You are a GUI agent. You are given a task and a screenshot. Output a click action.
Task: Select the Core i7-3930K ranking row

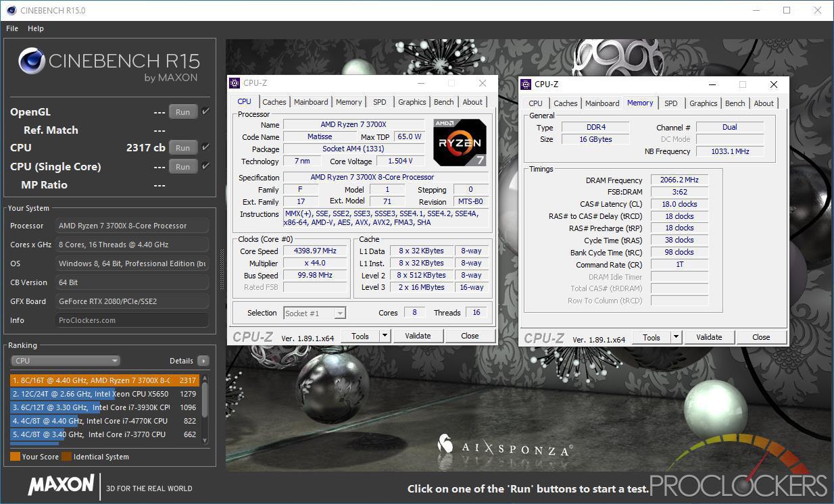point(105,407)
